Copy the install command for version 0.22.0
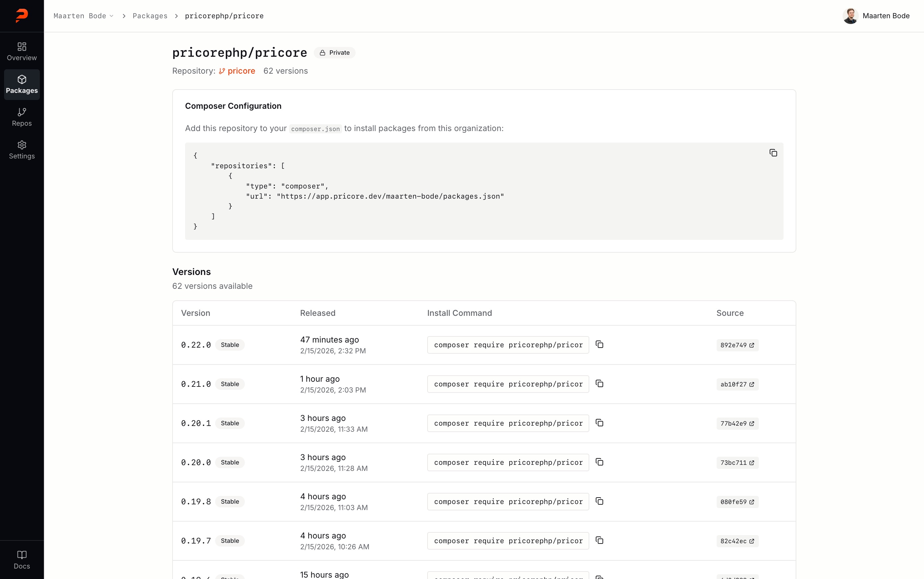The image size is (924, 579). tap(599, 344)
